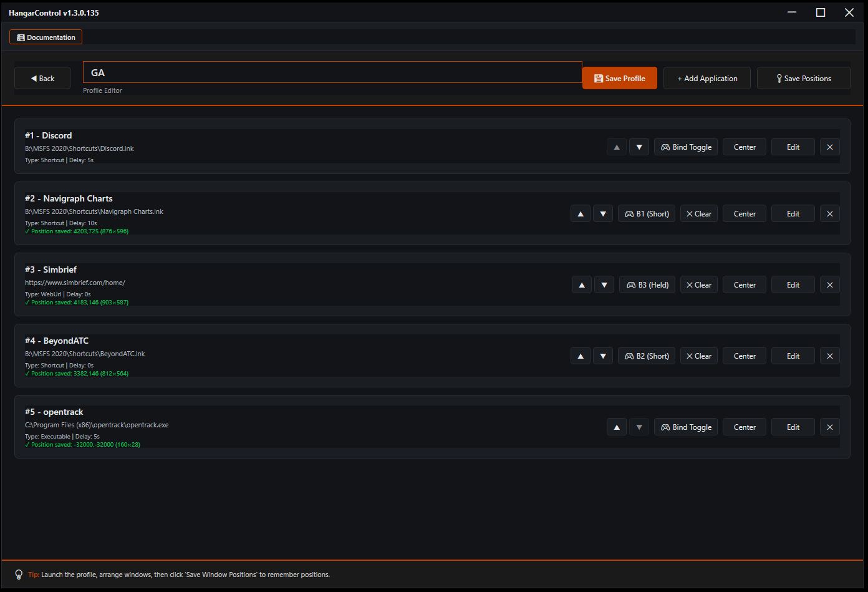868x592 pixels.
Task: Clear the Simbrief controller binding
Action: click(698, 284)
